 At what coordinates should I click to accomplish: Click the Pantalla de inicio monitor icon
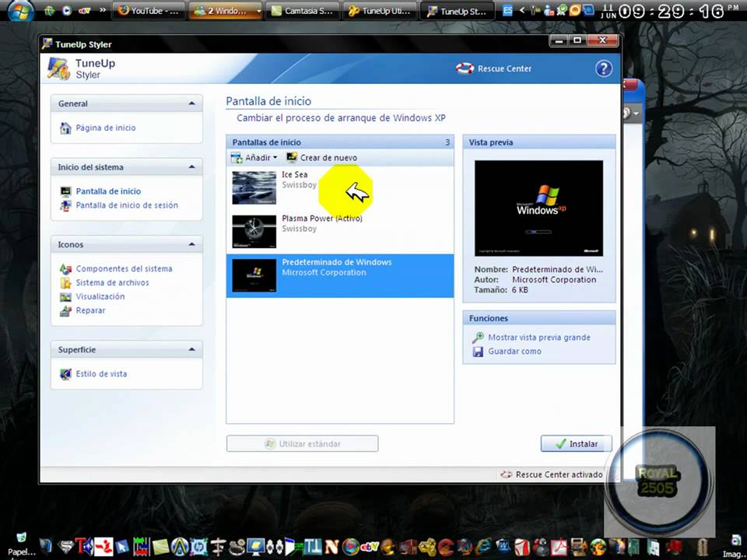point(65,191)
